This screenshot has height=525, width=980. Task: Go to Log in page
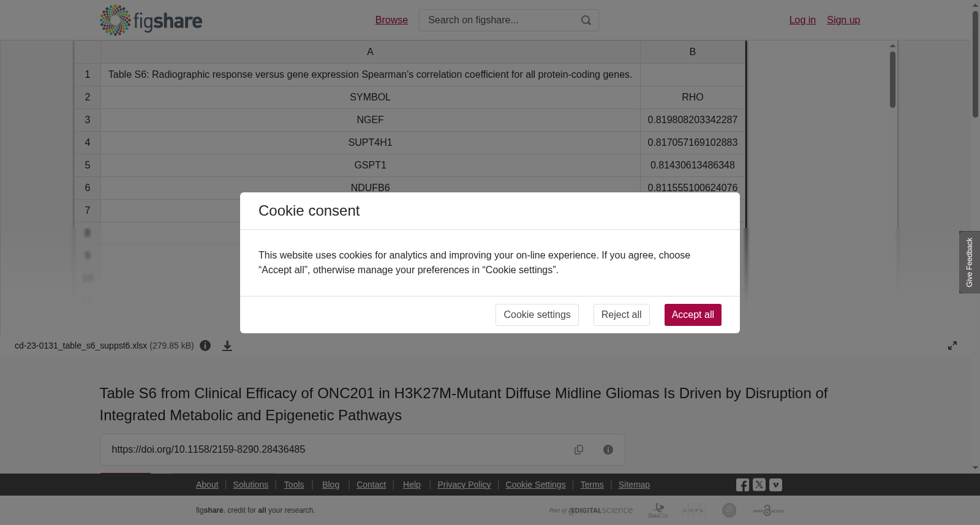(x=802, y=20)
